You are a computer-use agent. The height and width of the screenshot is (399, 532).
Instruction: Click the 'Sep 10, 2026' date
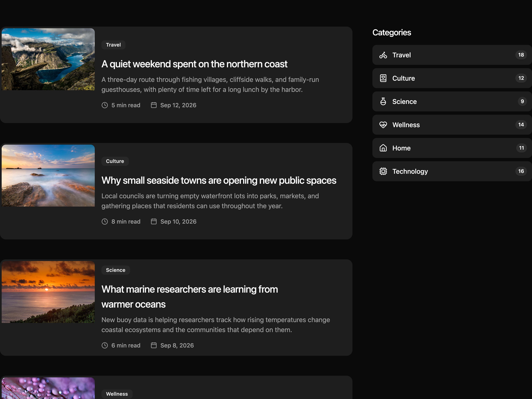[178, 222]
